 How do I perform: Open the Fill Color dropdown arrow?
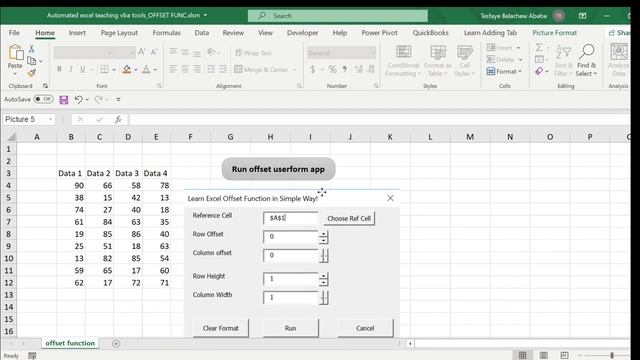(136, 70)
